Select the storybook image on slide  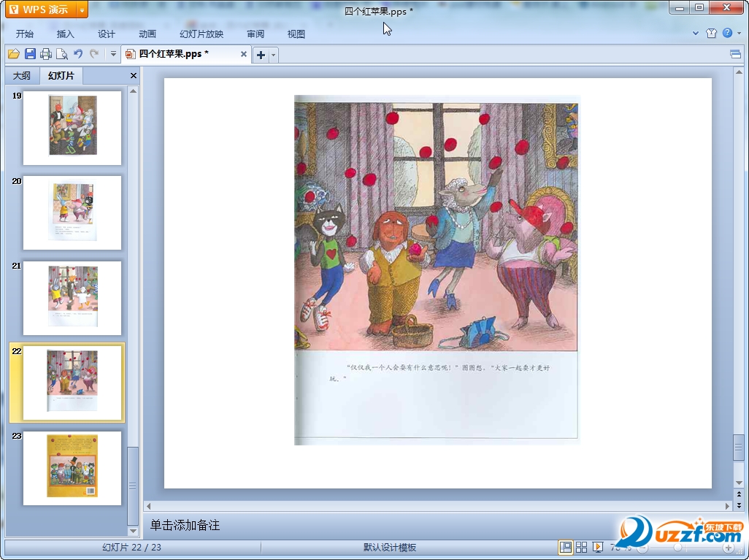[436, 270]
